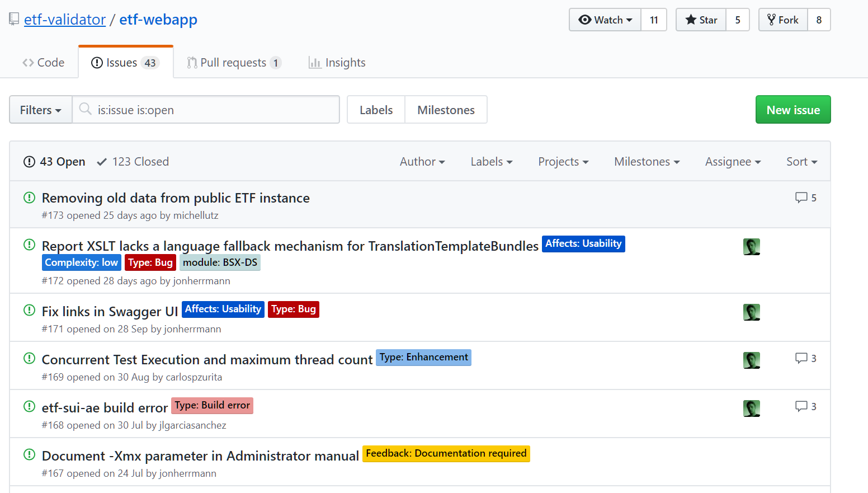Click the Labels button beside search

(x=376, y=110)
